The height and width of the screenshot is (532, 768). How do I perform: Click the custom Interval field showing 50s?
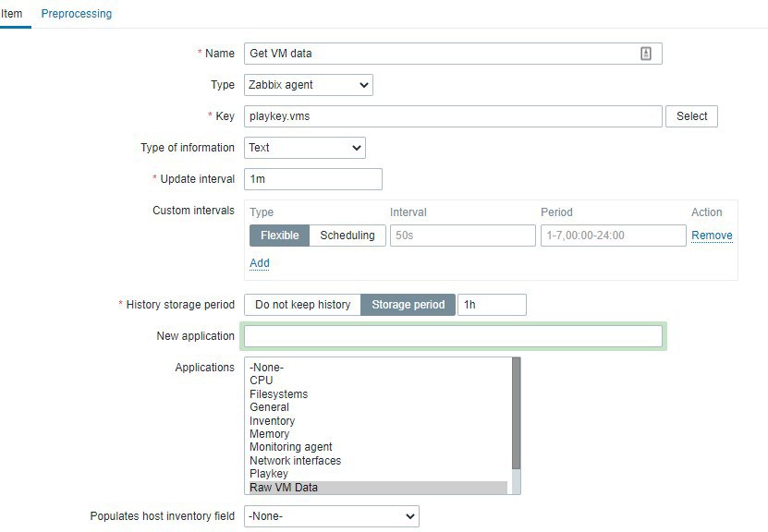(462, 236)
